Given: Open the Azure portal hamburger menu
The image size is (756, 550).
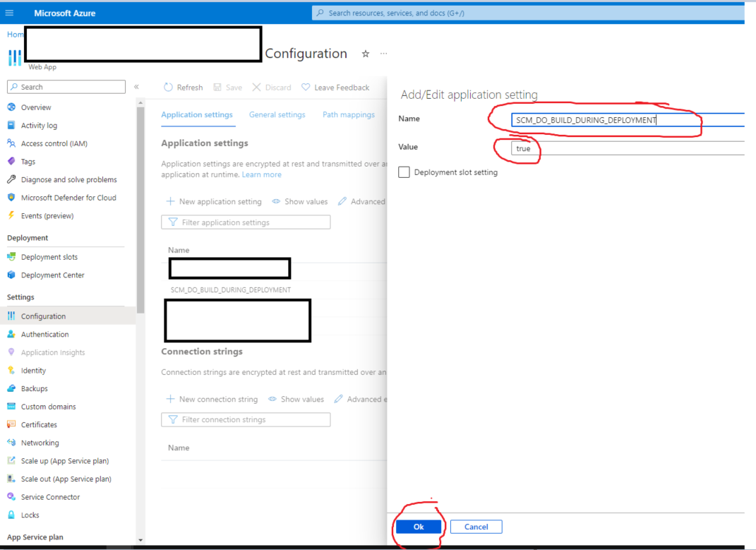Looking at the screenshot, I should click(x=9, y=13).
